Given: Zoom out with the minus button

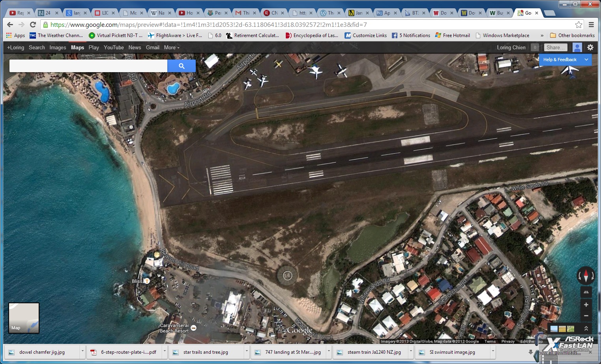Looking at the screenshot, I should point(586,315).
